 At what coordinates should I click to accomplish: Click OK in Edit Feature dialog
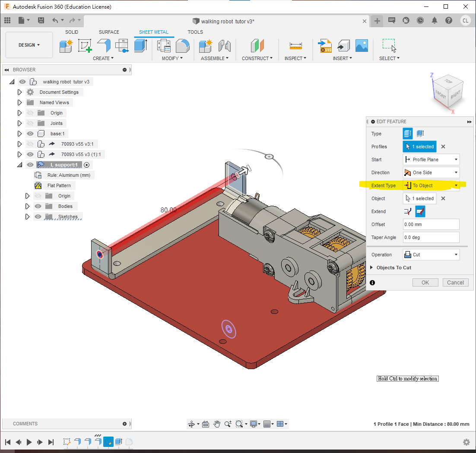point(425,282)
